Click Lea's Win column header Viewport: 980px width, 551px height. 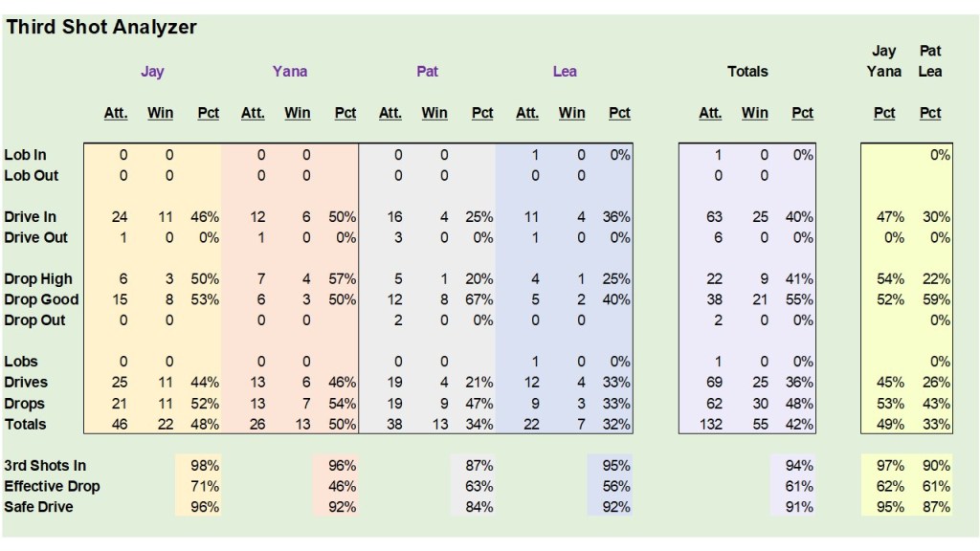pyautogui.click(x=571, y=113)
